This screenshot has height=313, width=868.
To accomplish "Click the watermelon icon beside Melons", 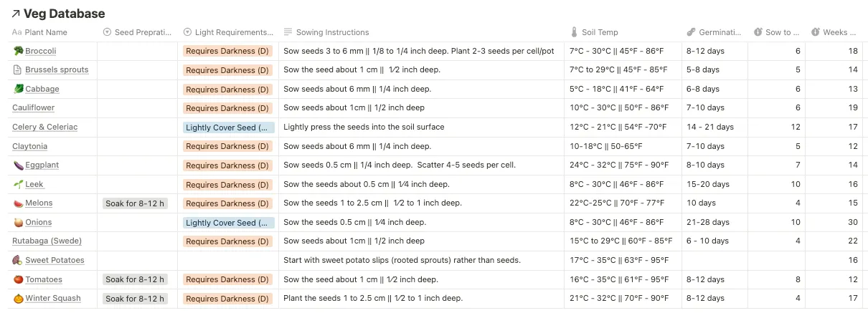I will [18, 203].
